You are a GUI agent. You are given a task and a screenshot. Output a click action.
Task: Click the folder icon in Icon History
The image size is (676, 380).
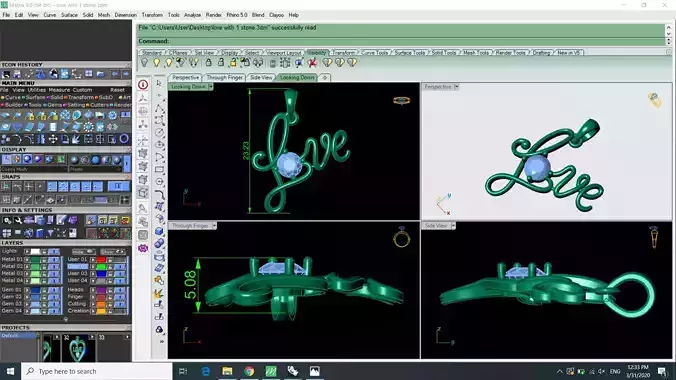click(100, 74)
